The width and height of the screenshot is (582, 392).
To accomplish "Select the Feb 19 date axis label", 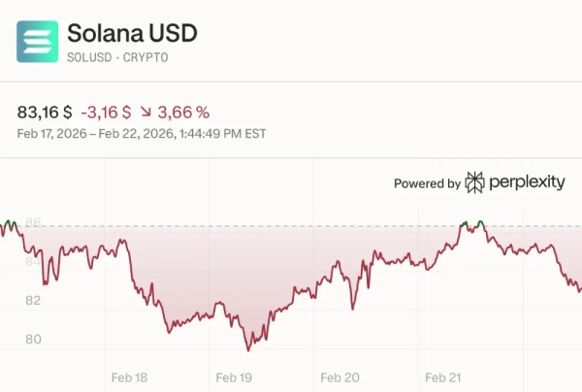I will click(x=234, y=377).
